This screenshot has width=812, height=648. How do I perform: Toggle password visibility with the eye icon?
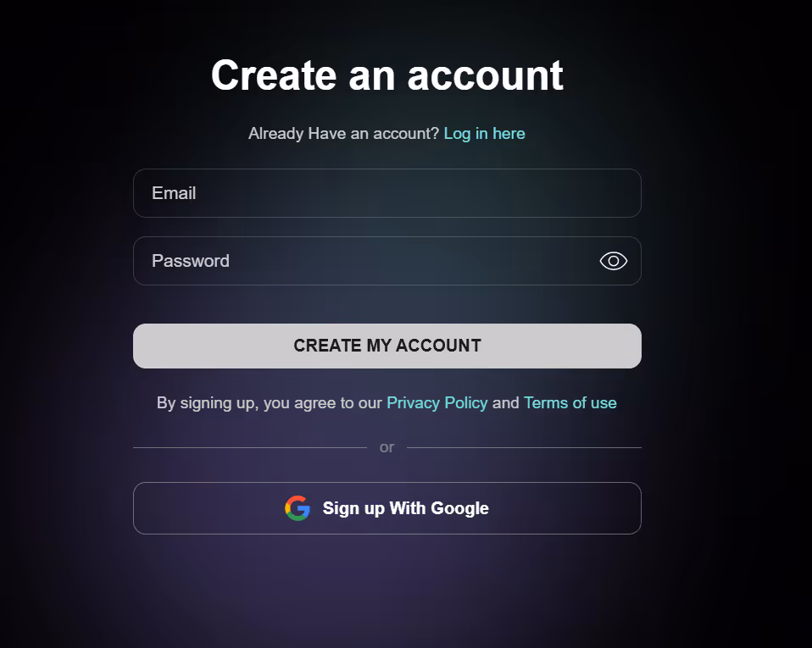613,261
